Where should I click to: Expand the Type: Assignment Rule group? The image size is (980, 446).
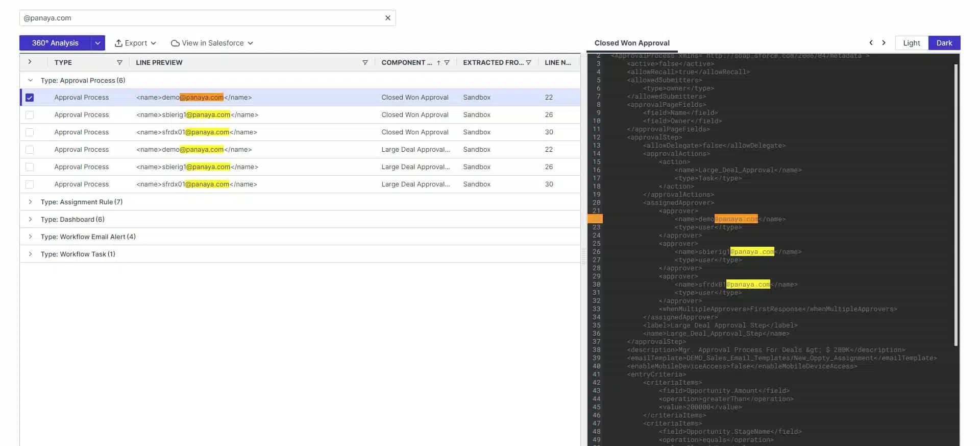coord(30,202)
